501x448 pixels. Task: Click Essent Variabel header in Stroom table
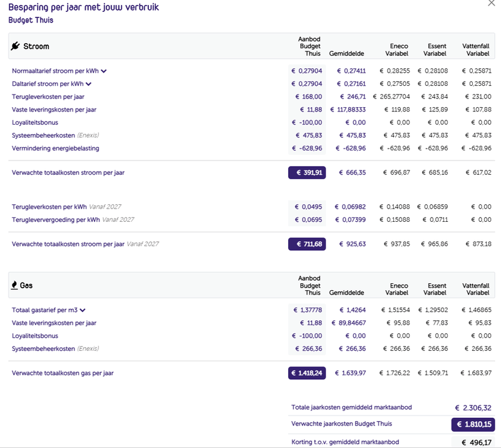pos(435,50)
